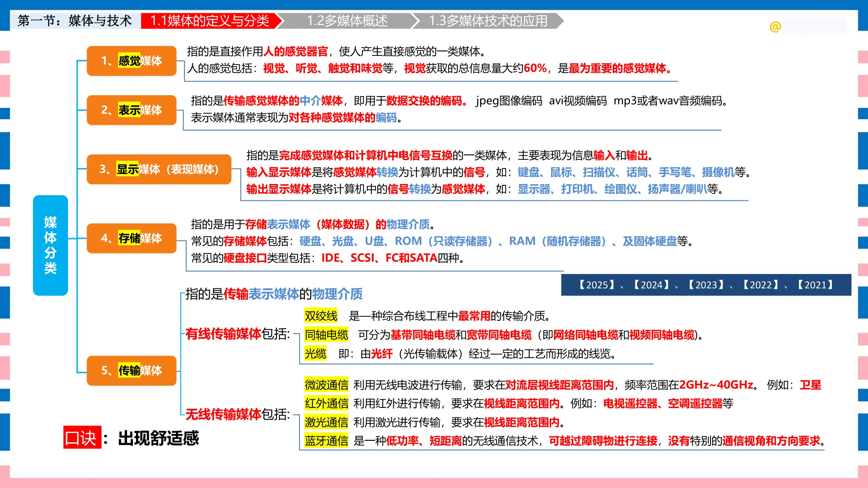
Task: Click the highlighted 红外通信 term
Action: point(326,403)
